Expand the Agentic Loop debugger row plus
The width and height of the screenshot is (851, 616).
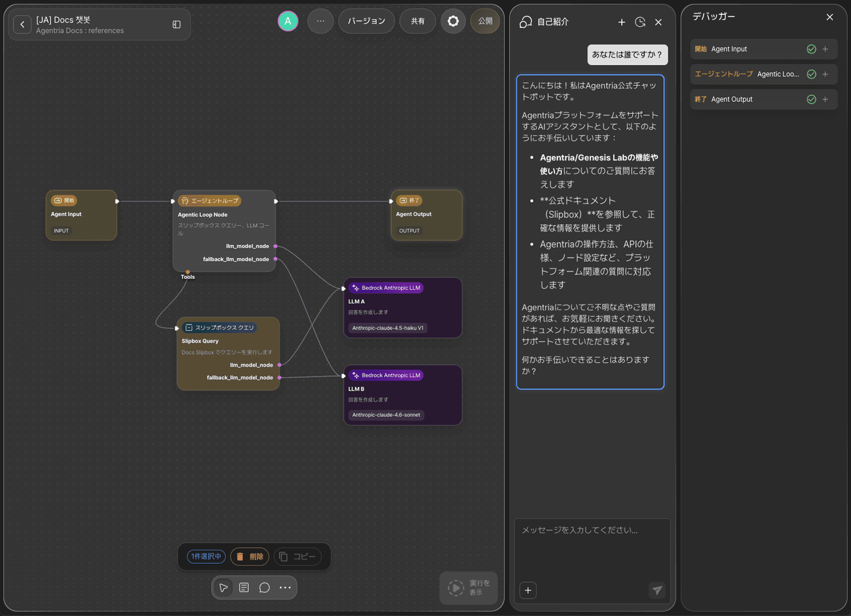[825, 74]
